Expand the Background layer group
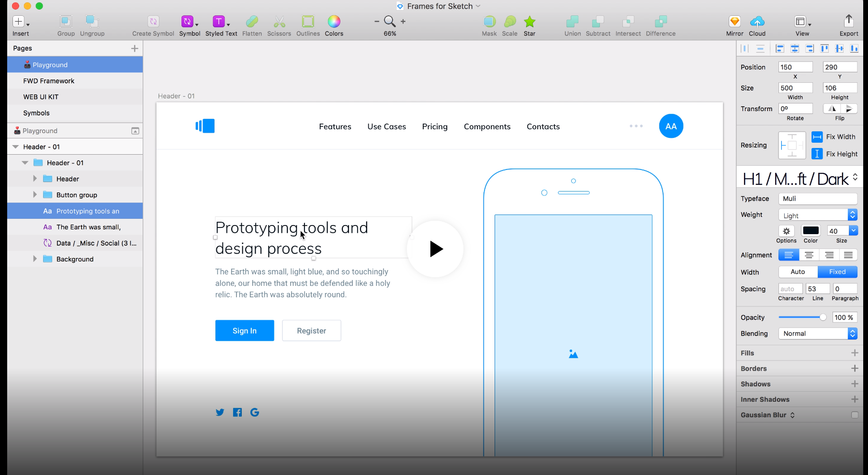 point(34,259)
